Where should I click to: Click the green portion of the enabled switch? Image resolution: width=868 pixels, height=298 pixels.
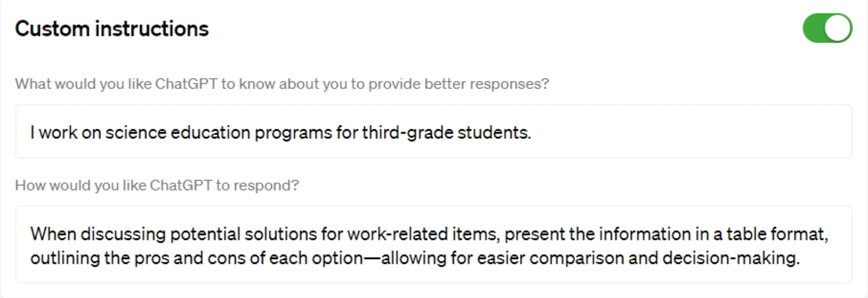[813, 28]
